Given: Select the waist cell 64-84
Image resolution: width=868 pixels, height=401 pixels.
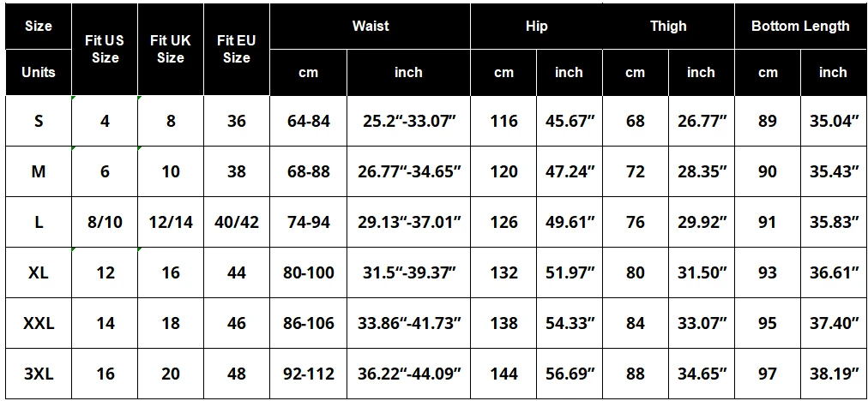Looking at the screenshot, I should 308,121.
